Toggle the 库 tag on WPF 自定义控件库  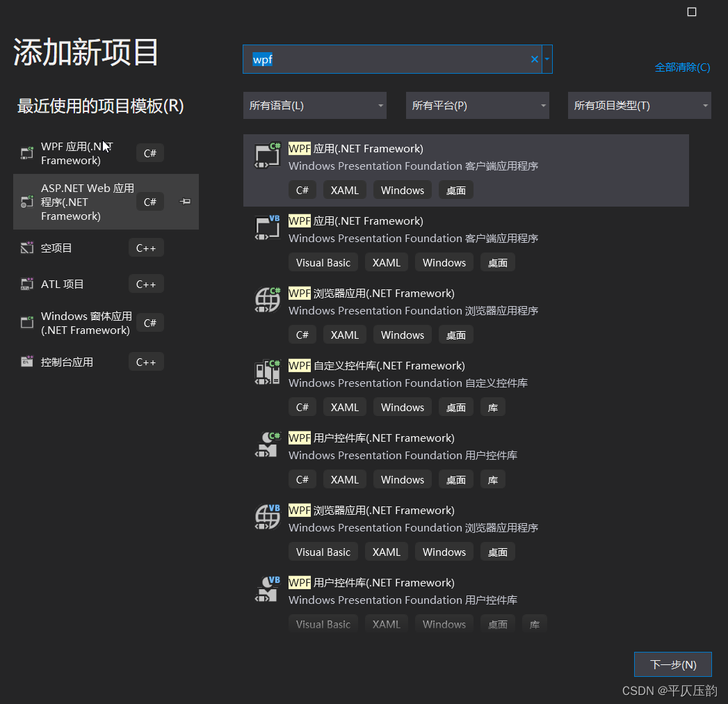tap(492, 407)
